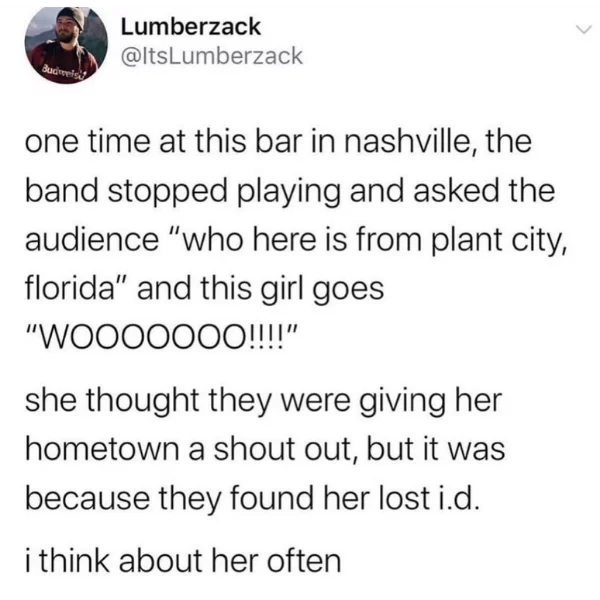Open the tweet options chevron menu
The height and width of the screenshot is (600, 600).
click(x=584, y=29)
